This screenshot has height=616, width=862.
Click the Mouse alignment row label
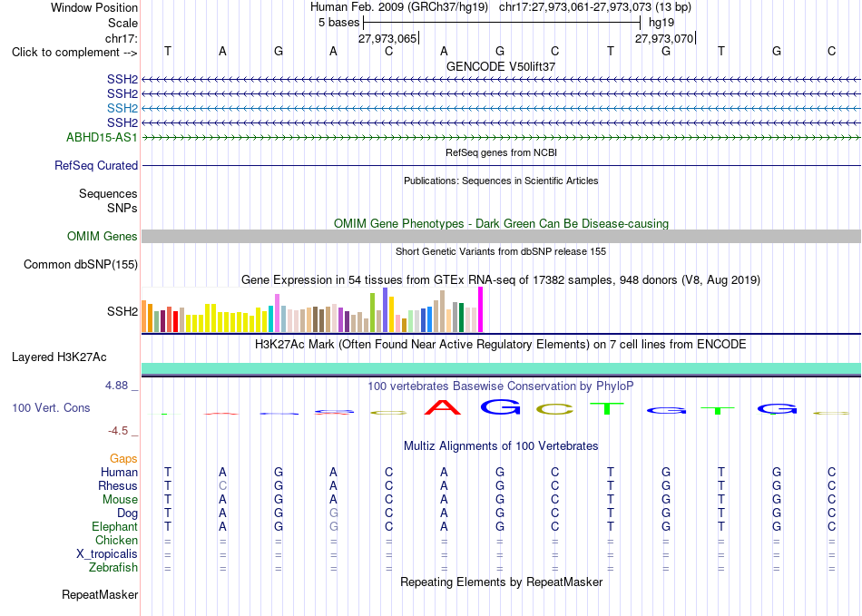point(120,500)
